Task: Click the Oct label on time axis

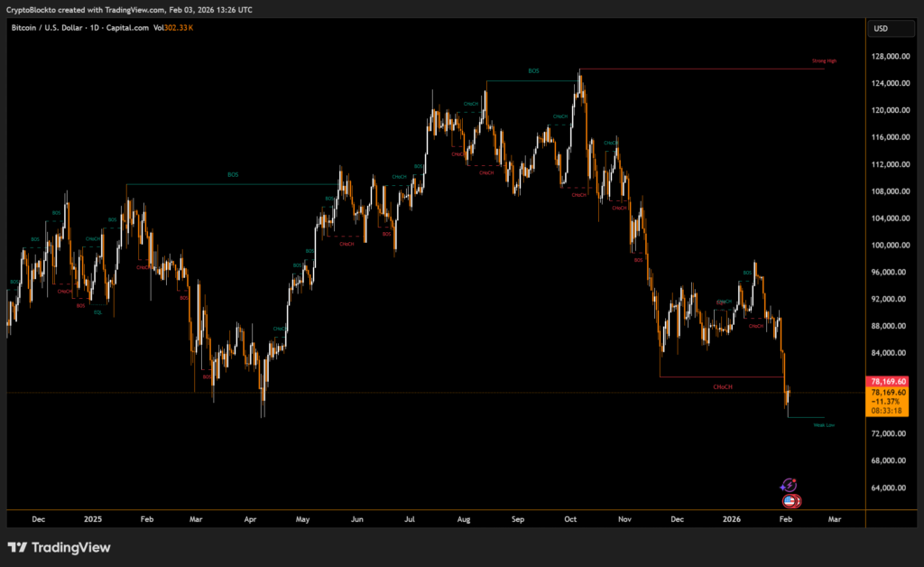Action: click(x=570, y=519)
